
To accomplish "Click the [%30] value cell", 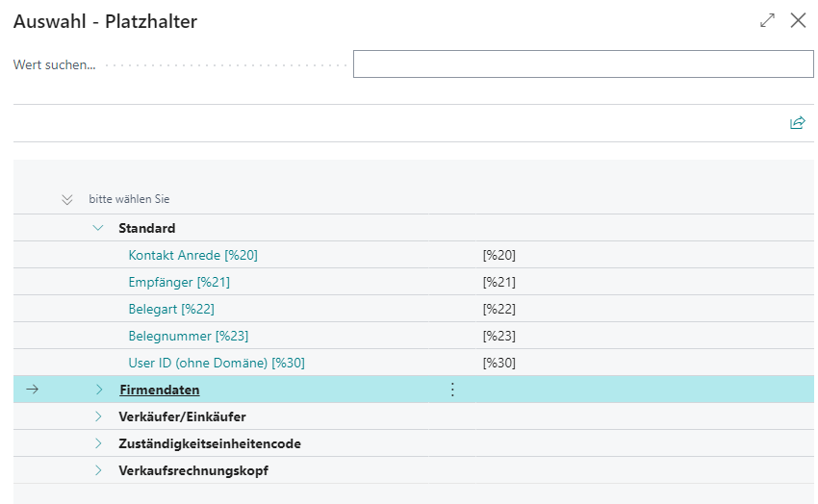I will pyautogui.click(x=498, y=363).
